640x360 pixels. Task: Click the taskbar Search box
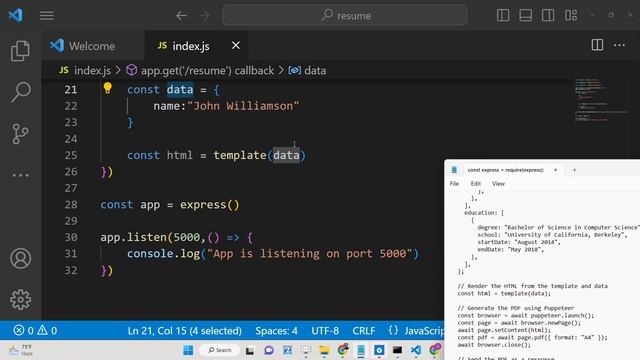click(x=220, y=350)
